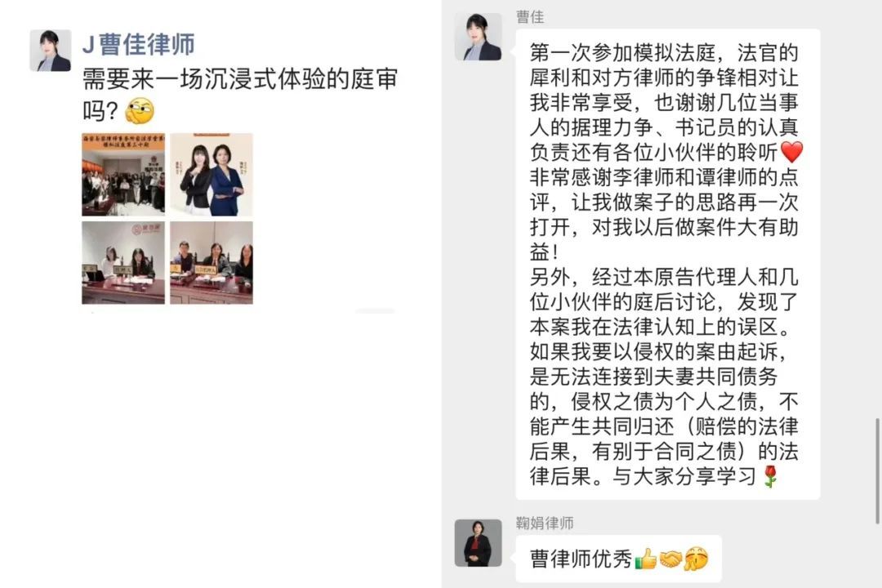Image resolution: width=882 pixels, height=588 pixels.
Task: Click the chat vertical scrollbar
Action: pos(876,471)
